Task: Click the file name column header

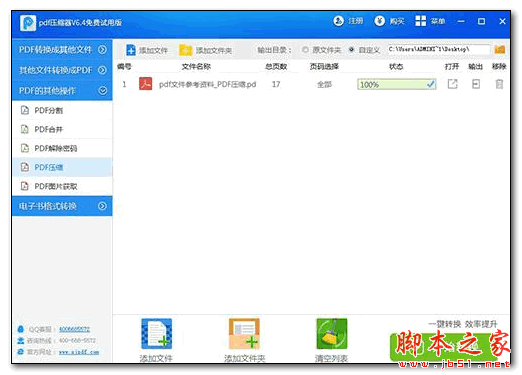Action: [x=196, y=66]
